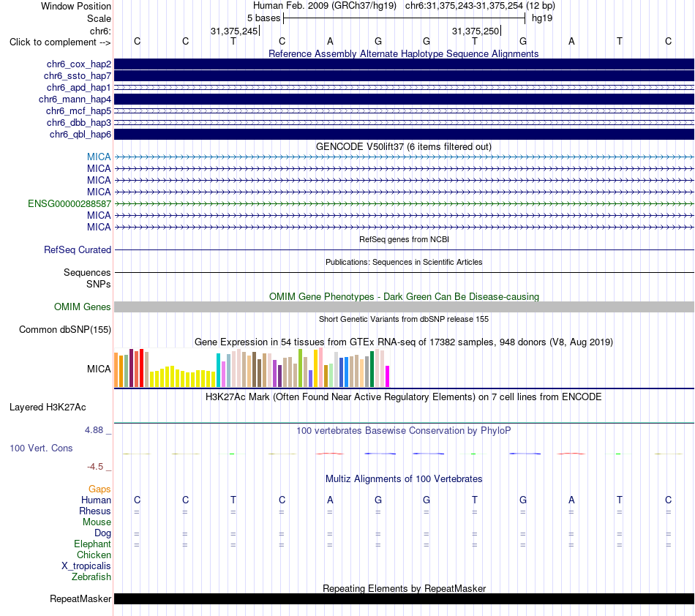Select the 100 Vert. Cons label

tap(41, 448)
